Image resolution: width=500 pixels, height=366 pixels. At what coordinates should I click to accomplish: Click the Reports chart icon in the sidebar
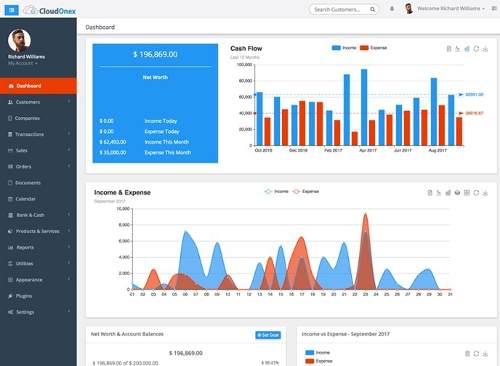pos(10,248)
